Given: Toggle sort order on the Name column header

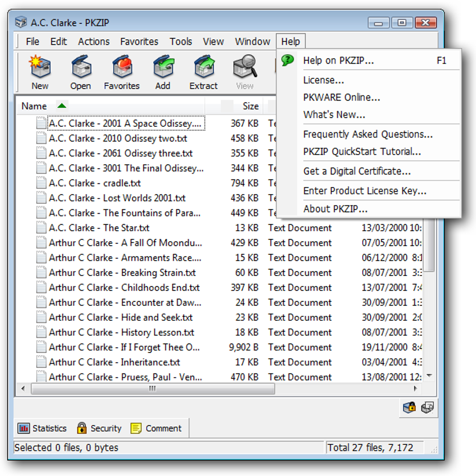Looking at the screenshot, I should 33,106.
